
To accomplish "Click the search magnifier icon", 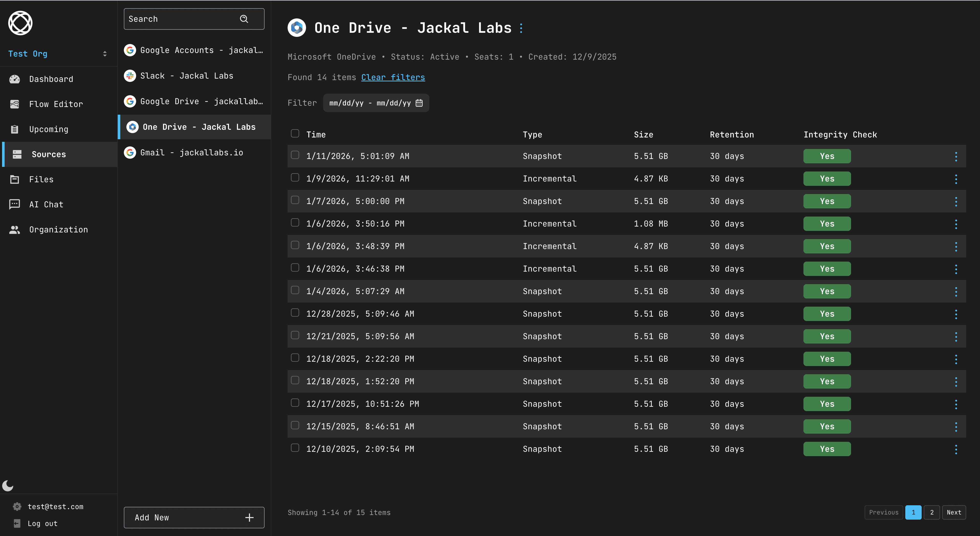I will tap(244, 19).
